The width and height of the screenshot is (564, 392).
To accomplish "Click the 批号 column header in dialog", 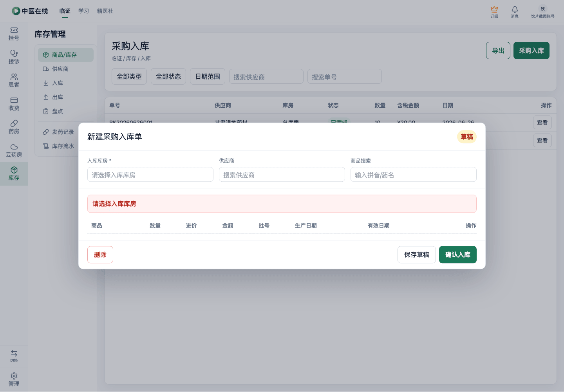I will (x=264, y=226).
